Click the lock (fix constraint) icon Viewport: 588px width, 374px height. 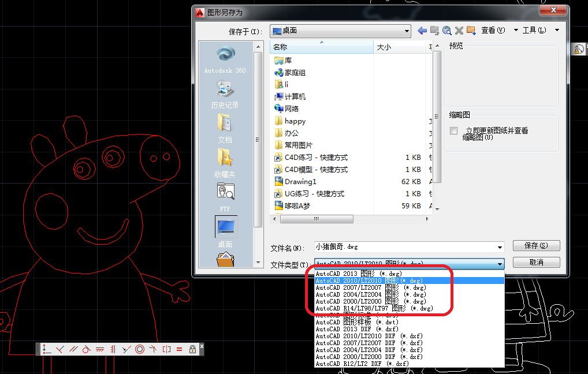pos(192,349)
